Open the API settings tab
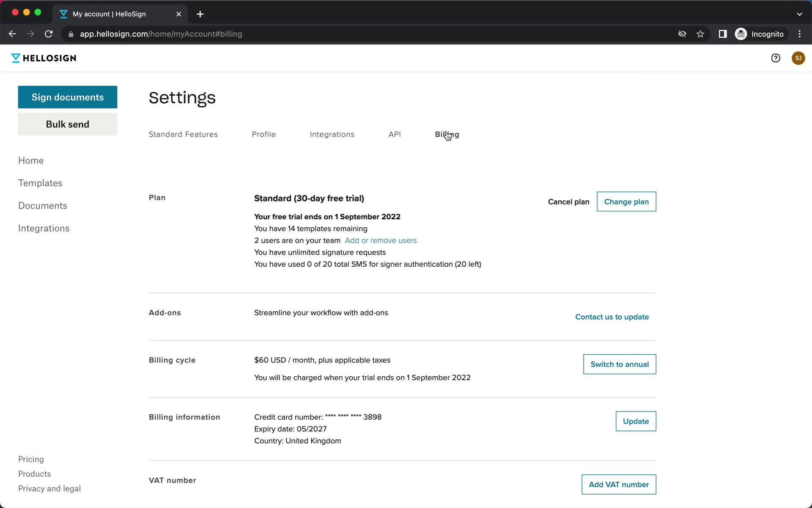 394,134
